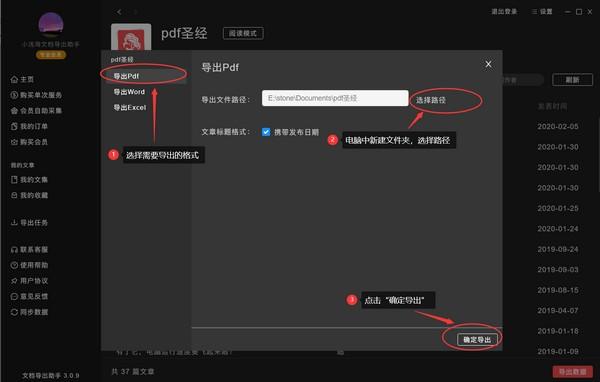The width and height of the screenshot is (600, 382).
Task: Click the pdf圣经 account thumbnail image
Action: click(131, 38)
